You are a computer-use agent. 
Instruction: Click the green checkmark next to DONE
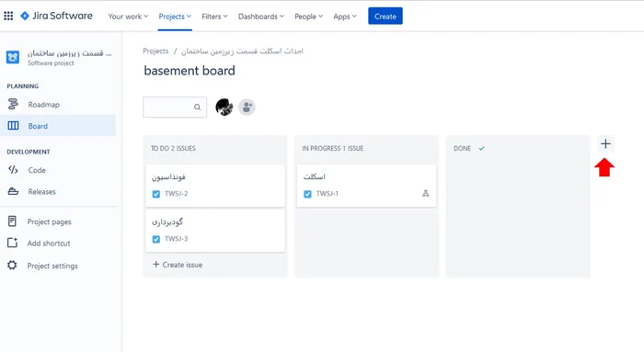(x=481, y=148)
